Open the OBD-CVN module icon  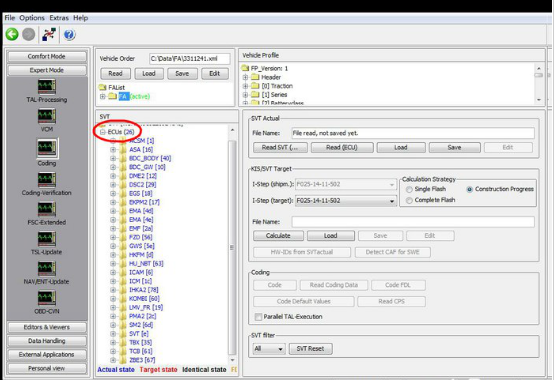[x=47, y=299]
